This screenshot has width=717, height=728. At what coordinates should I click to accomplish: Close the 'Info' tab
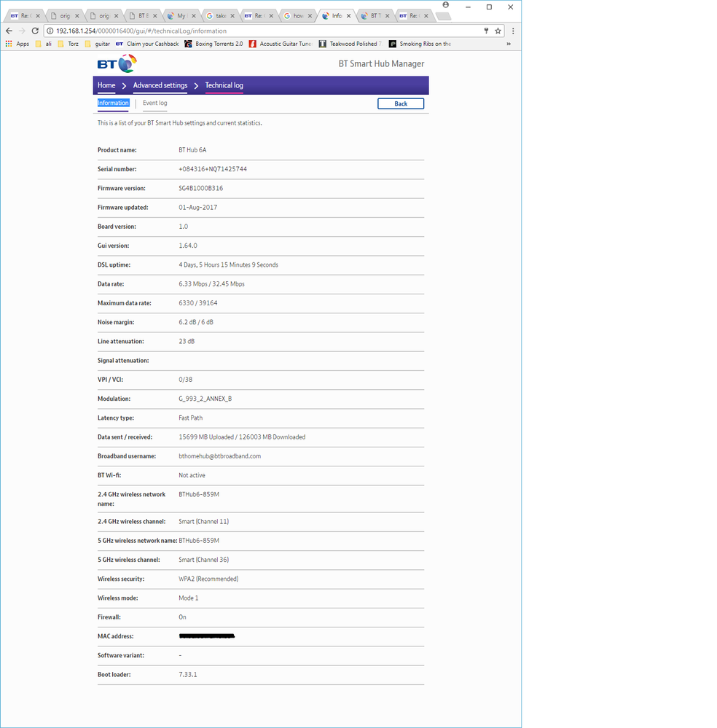point(348,16)
